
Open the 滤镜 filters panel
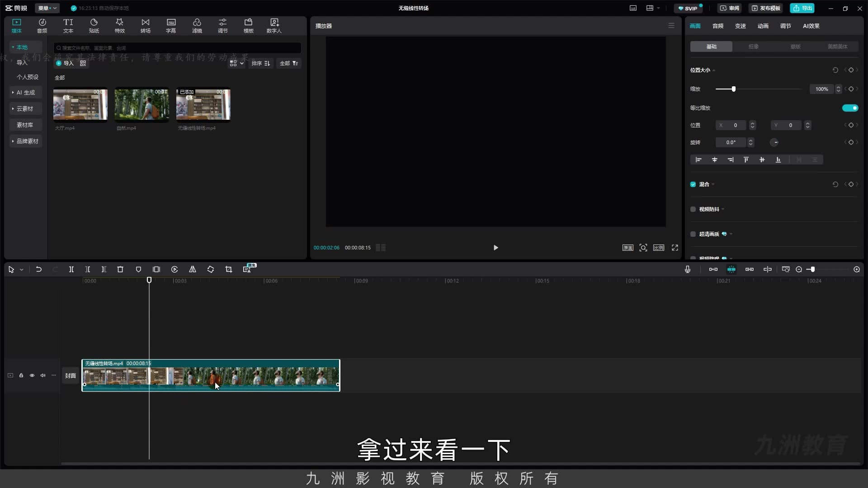[x=197, y=26]
